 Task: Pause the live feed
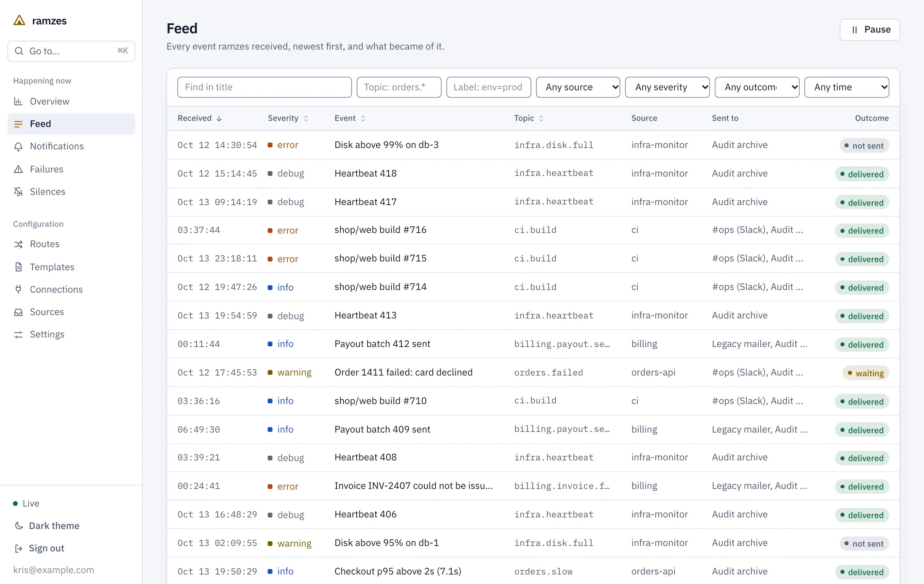point(870,30)
